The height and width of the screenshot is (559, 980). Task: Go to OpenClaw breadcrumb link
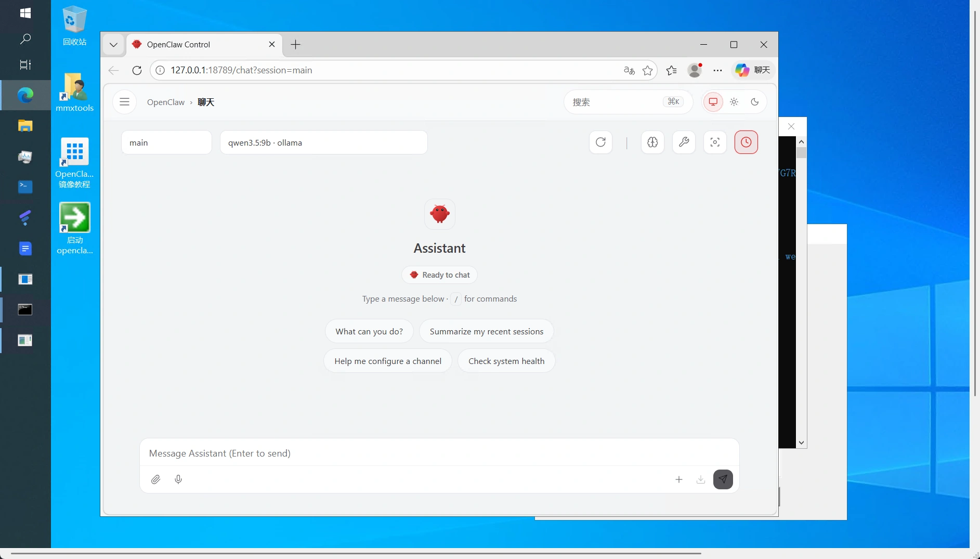(166, 102)
